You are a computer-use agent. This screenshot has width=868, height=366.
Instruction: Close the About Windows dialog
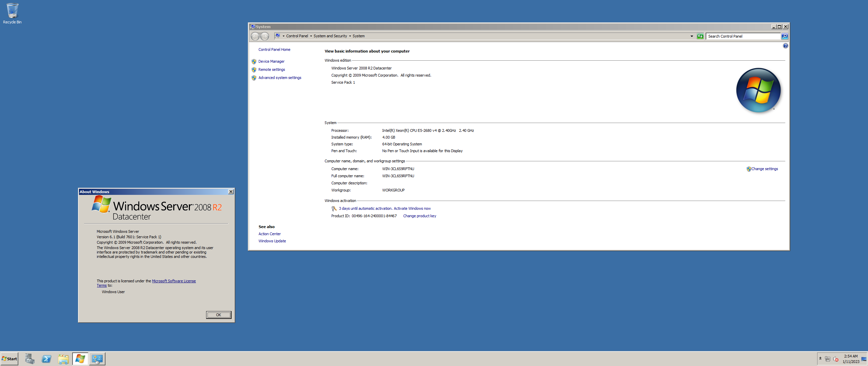click(x=231, y=192)
